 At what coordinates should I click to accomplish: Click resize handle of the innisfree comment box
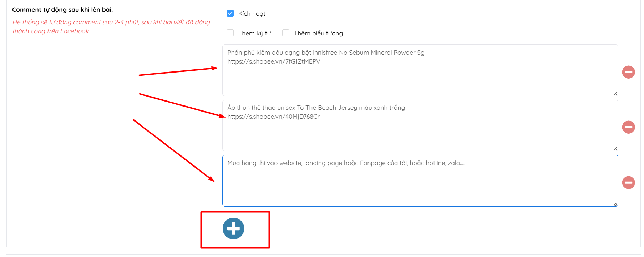tap(615, 93)
